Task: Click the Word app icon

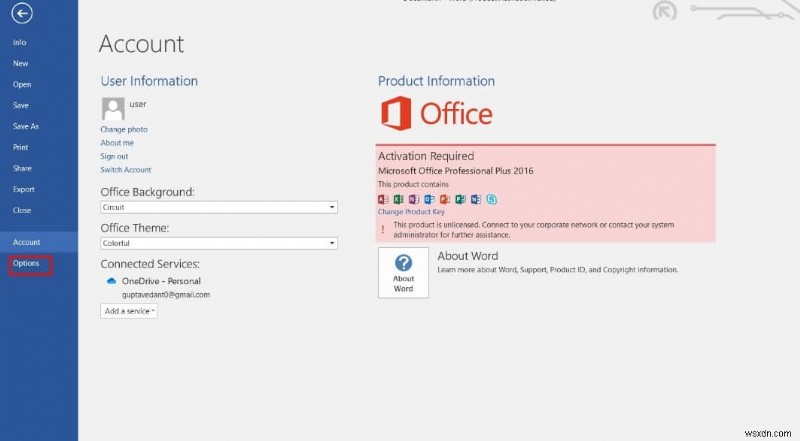Action: [476, 199]
